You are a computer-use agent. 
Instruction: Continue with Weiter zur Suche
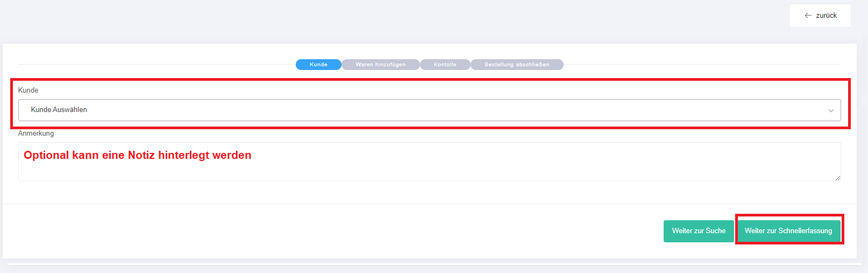[x=699, y=231]
